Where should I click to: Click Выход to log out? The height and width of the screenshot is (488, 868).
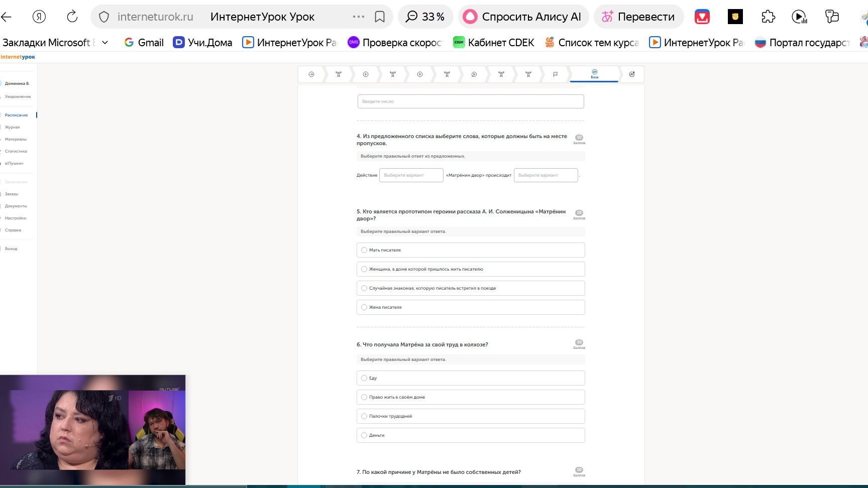point(11,249)
